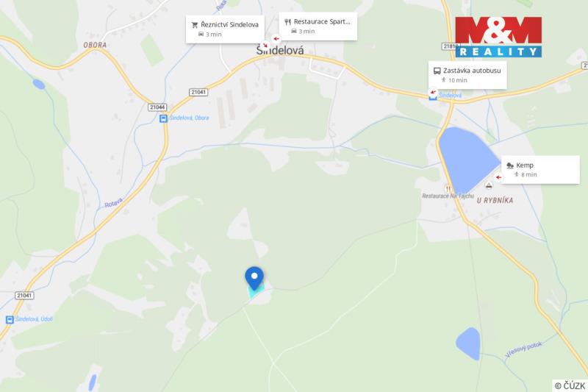Click the ČÚZK copyright link
588x392 pixels.
(570, 385)
